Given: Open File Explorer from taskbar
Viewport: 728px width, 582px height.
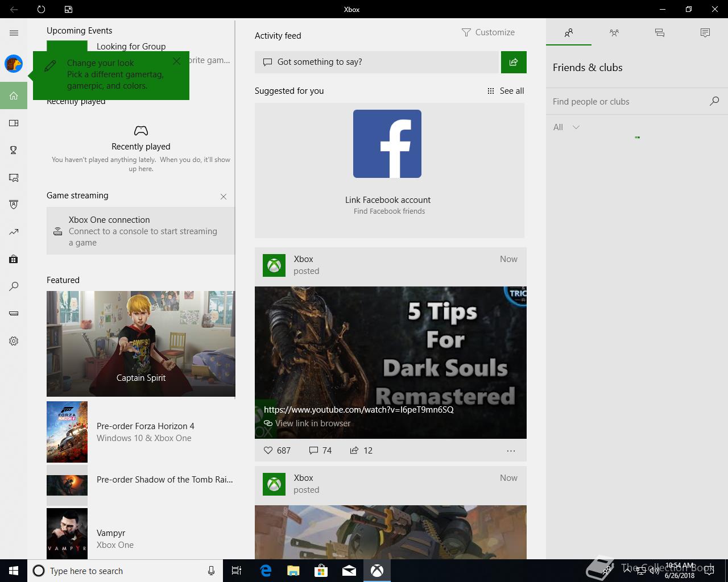Looking at the screenshot, I should pyautogui.click(x=293, y=571).
